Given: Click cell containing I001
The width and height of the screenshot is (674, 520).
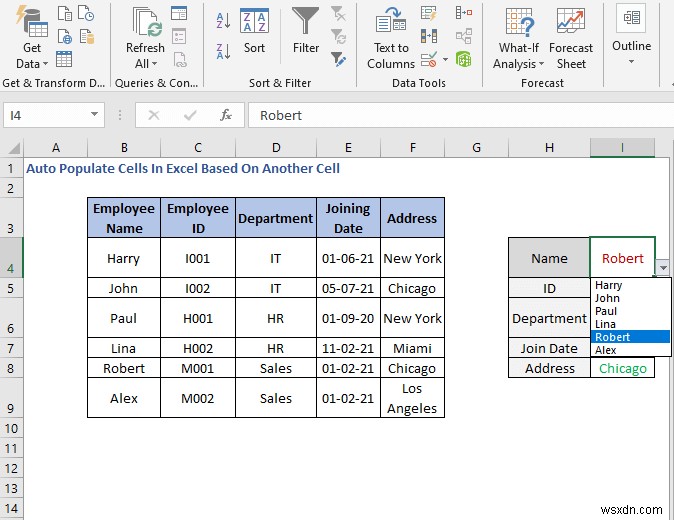Looking at the screenshot, I should click(x=198, y=258).
